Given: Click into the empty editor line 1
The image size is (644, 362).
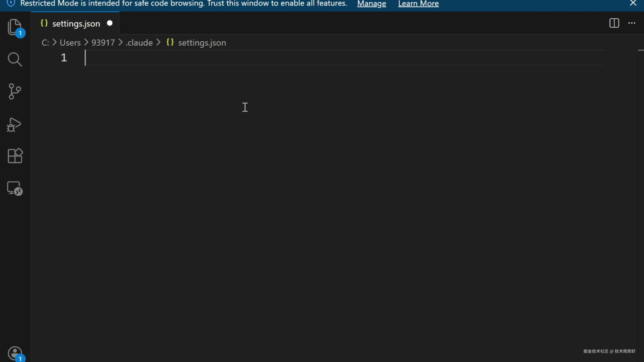Looking at the screenshot, I should coord(300,58).
